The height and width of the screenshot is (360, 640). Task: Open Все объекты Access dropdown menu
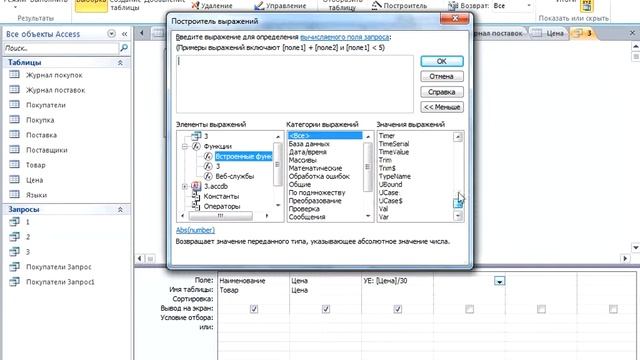tap(111, 34)
